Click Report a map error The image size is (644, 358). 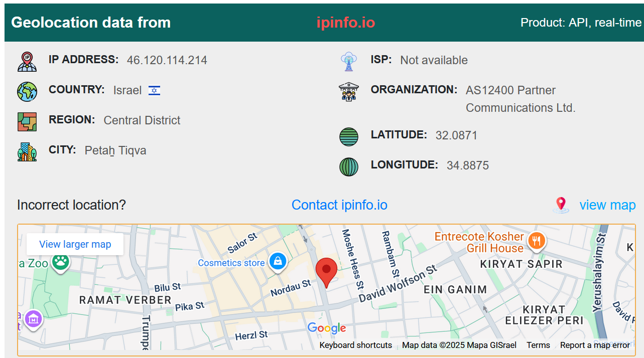(595, 345)
